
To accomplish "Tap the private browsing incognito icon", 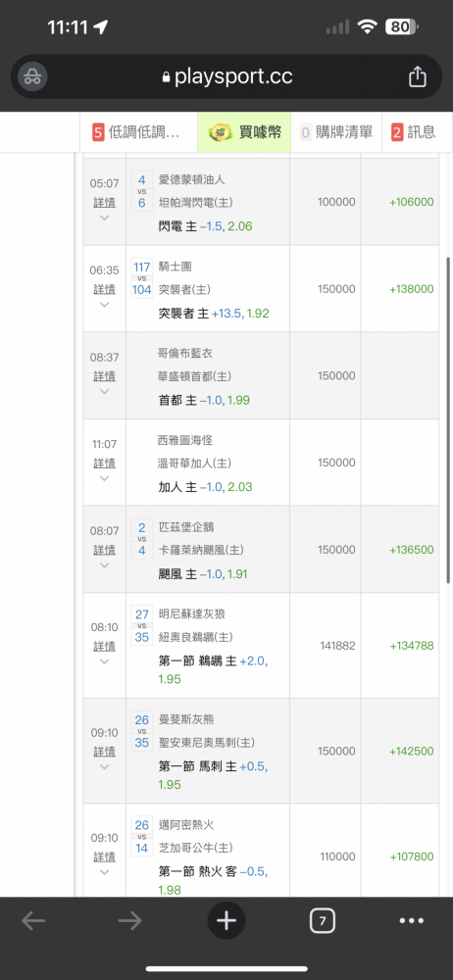I will pos(32,76).
